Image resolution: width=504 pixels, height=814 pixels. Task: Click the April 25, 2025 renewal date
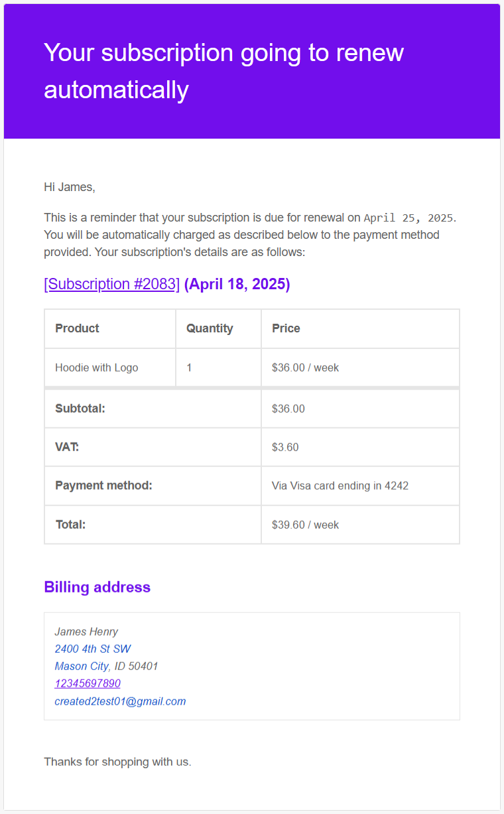click(409, 218)
